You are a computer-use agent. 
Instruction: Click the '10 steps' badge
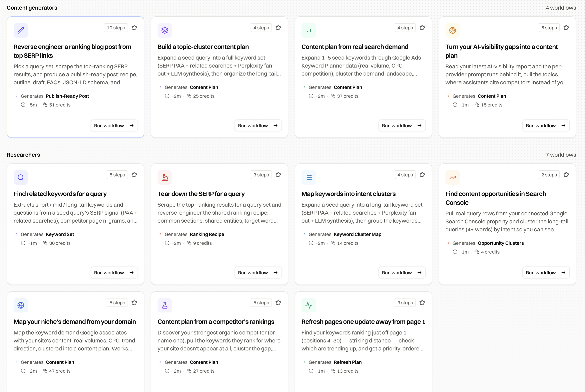(x=116, y=28)
